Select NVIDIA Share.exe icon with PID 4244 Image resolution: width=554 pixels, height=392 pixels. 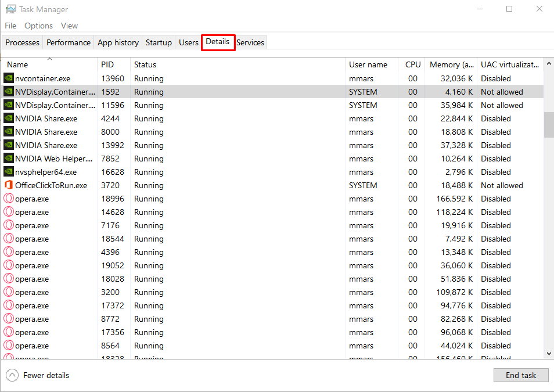(x=9, y=118)
